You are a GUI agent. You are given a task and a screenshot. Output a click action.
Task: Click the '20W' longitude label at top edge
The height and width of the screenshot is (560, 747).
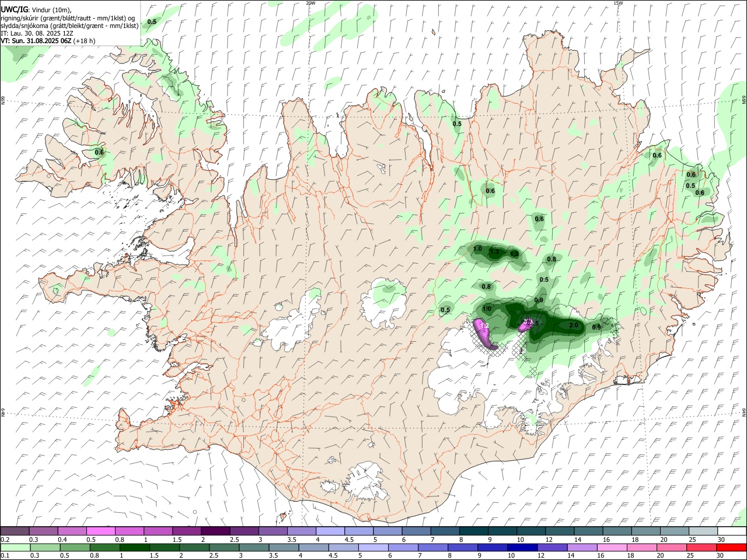click(x=310, y=3)
